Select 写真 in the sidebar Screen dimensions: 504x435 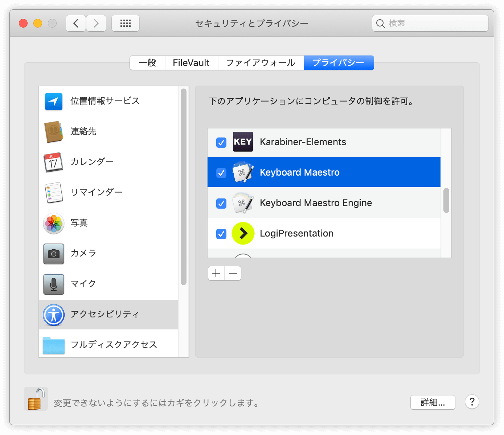(x=108, y=223)
